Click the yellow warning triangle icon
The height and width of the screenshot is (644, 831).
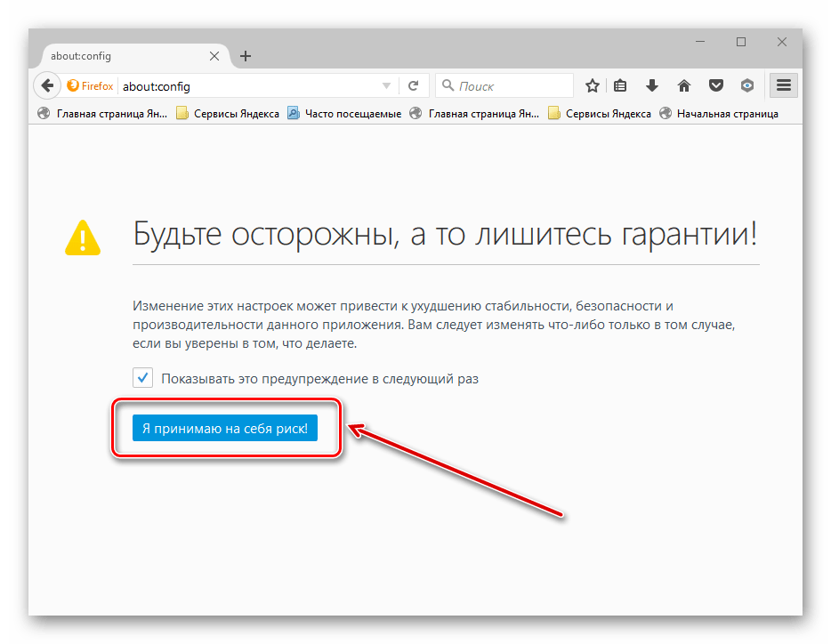click(x=83, y=237)
